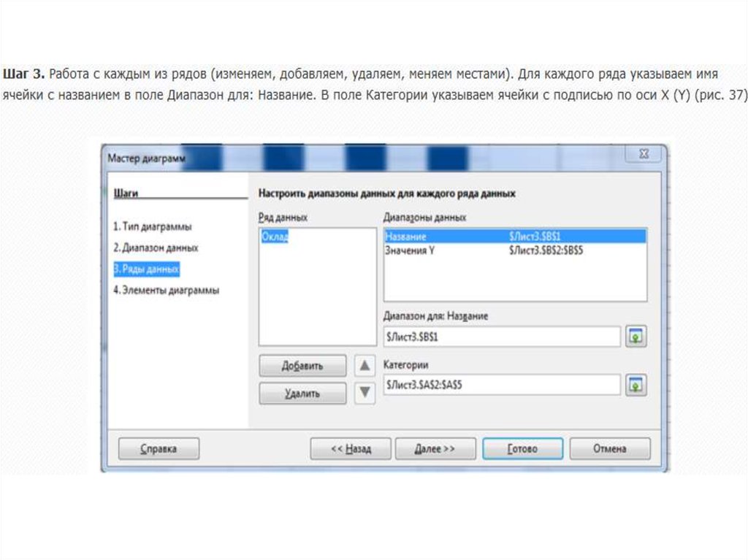748x560 pixels.
Task: Select step 4 Элементы диаграммы
Action: (166, 291)
